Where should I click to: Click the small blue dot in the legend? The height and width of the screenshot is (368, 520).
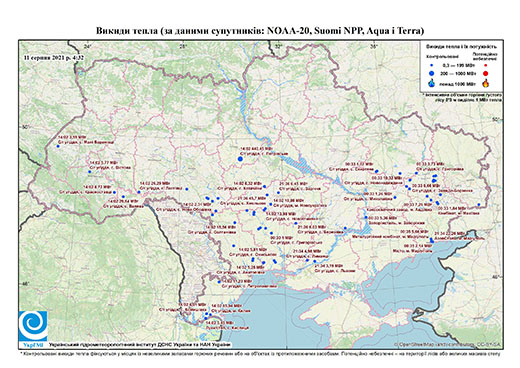pos(432,65)
